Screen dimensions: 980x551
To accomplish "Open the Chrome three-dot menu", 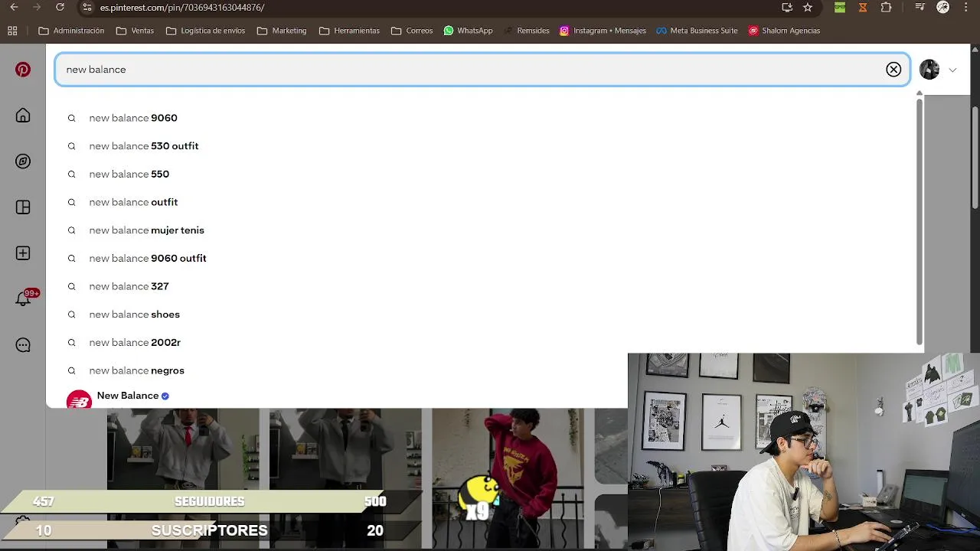I will coord(967,7).
